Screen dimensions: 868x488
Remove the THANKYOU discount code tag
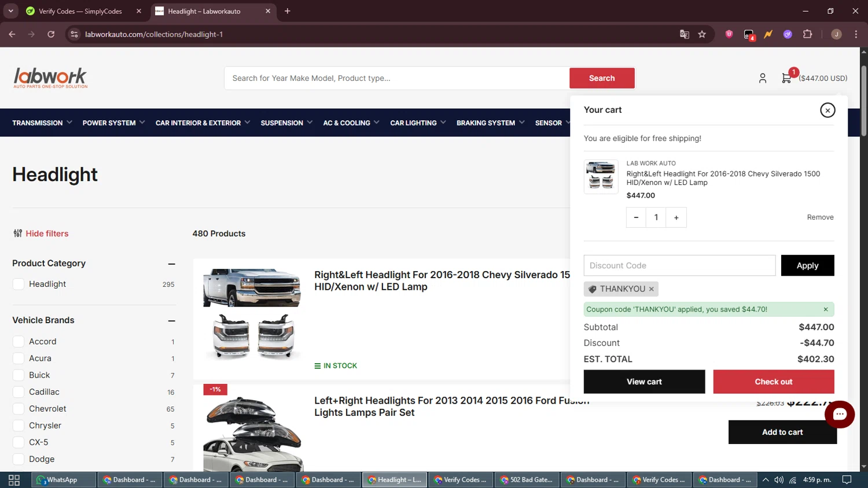[x=651, y=289]
